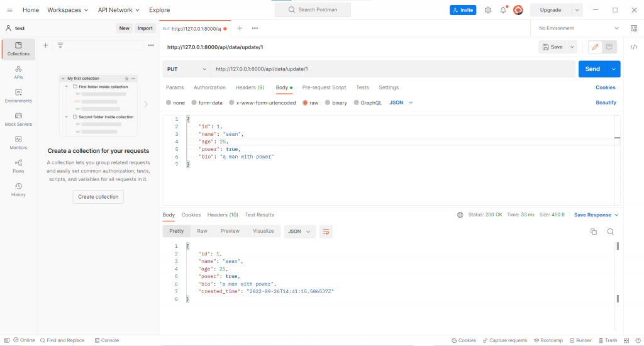
Task: Open the Cookies link in the request area
Action: (606, 87)
